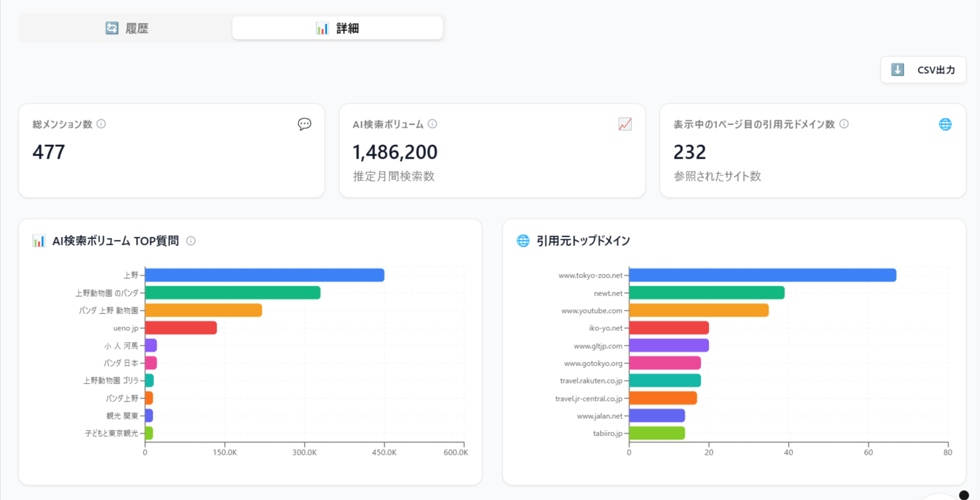Click the orange www.youtube.com bar
Viewport: 980px width, 500px height.
coord(699,310)
